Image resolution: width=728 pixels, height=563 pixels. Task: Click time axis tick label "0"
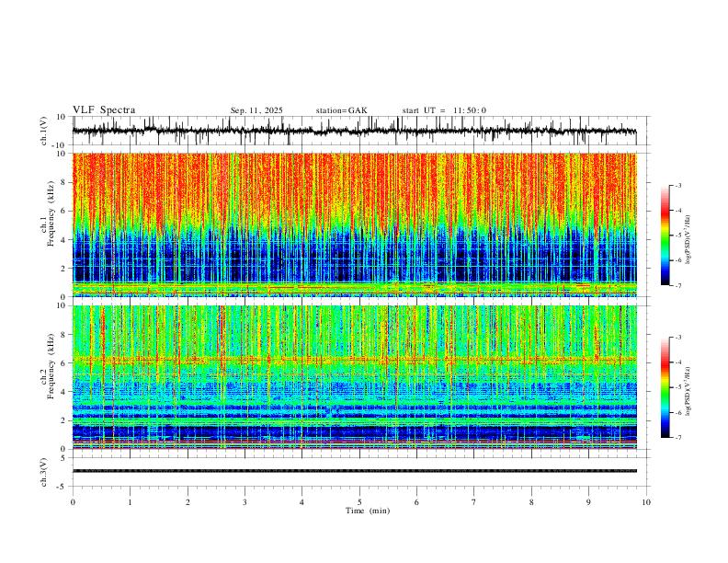click(73, 502)
